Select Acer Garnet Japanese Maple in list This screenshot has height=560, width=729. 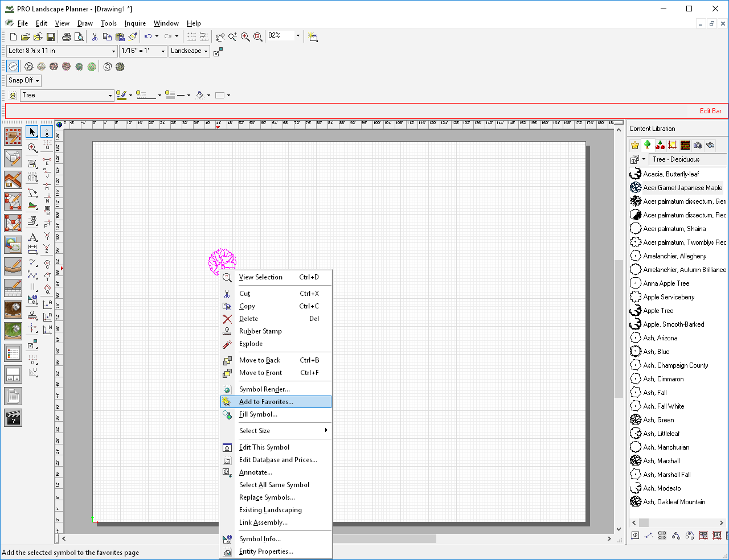tap(682, 188)
